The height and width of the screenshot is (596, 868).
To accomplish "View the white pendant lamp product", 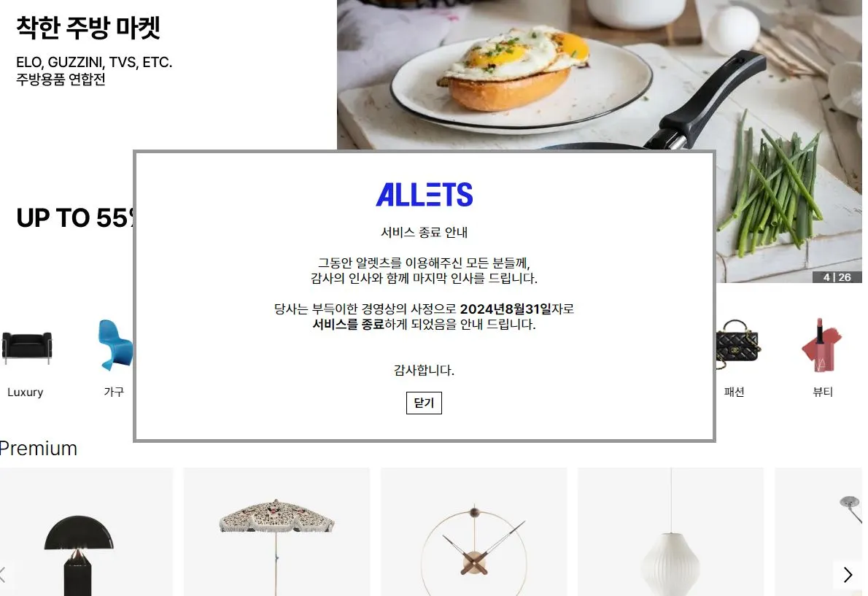I will pos(670,532).
